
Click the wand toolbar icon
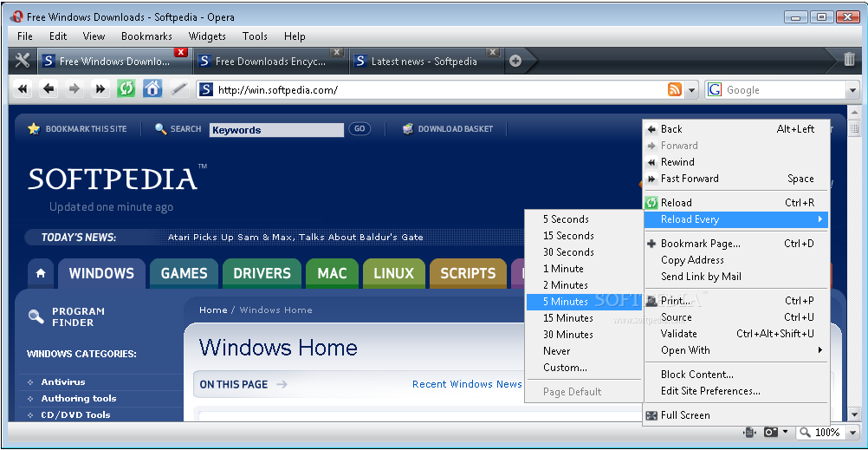(178, 88)
